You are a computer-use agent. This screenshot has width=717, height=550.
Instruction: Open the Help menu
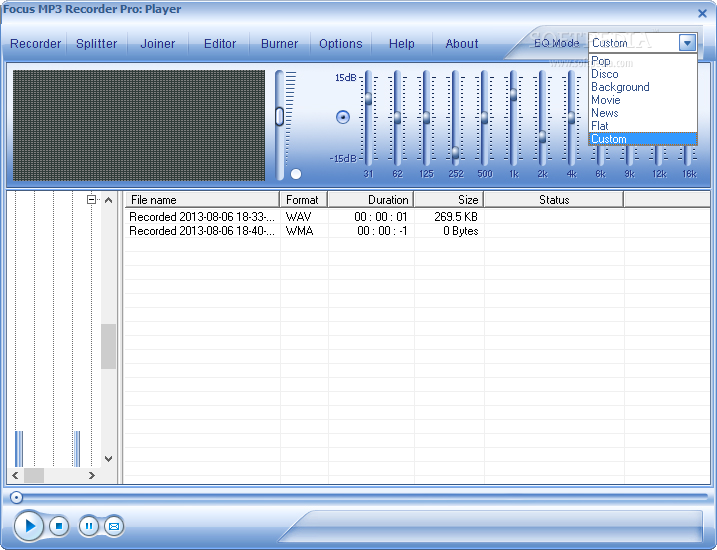click(x=401, y=44)
